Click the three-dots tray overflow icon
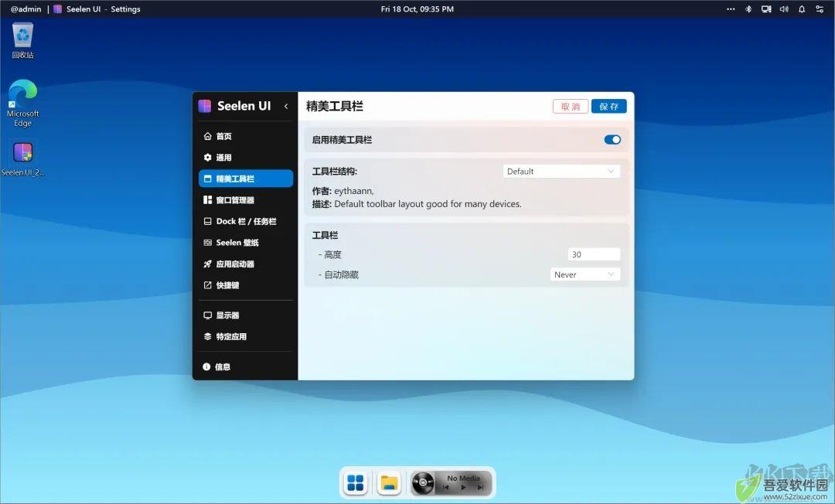Image resolution: width=835 pixels, height=504 pixels. click(x=731, y=9)
